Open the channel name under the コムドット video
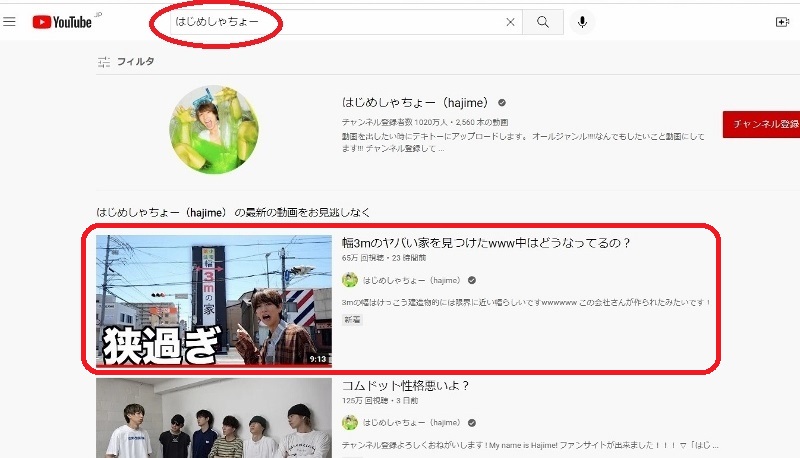800x458 pixels. coord(412,422)
